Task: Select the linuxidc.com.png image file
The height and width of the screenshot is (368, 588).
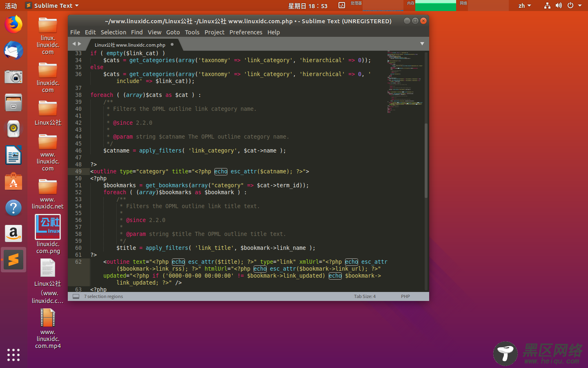Action: coord(48,234)
